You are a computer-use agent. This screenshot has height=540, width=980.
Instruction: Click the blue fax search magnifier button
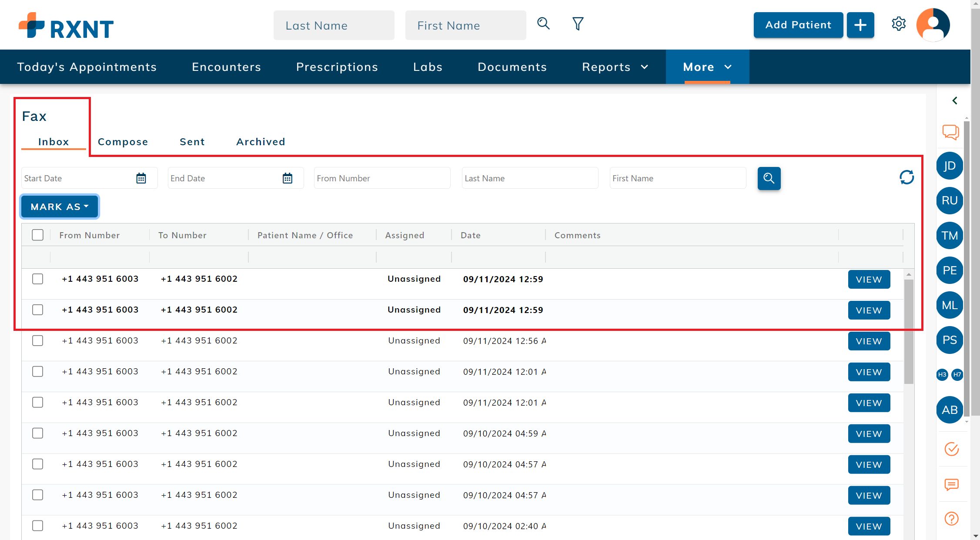point(769,178)
